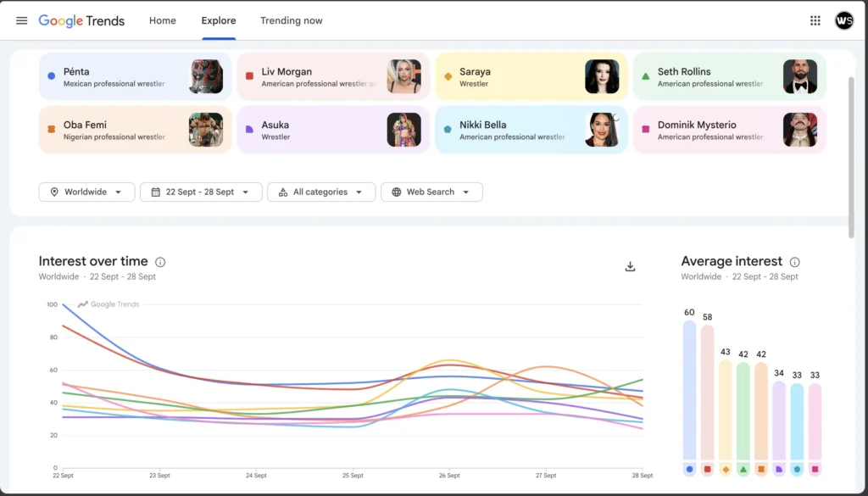Click the purple marker beside Asuka
Screen dimensions: 868x496
(250, 130)
